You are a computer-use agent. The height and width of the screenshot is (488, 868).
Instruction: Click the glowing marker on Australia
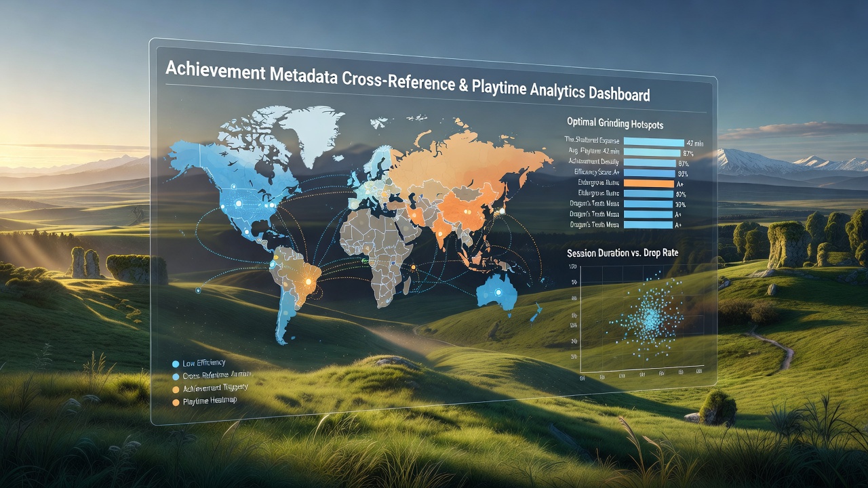[498, 292]
